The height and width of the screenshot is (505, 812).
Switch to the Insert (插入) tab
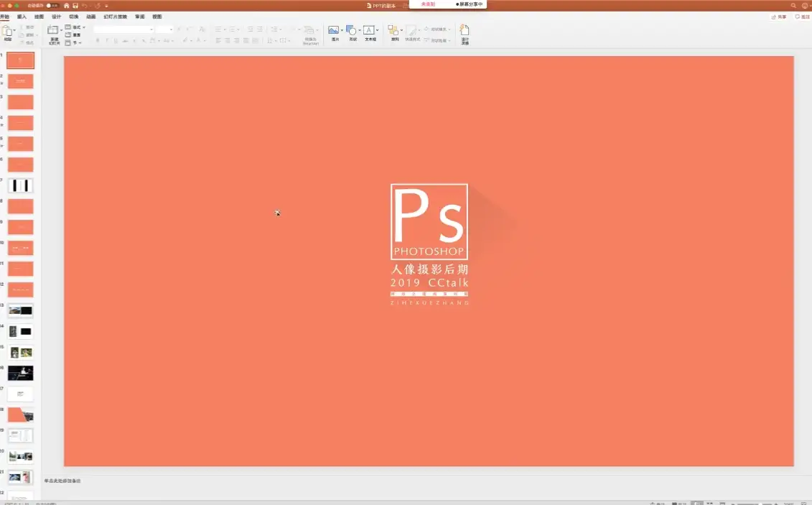point(22,17)
